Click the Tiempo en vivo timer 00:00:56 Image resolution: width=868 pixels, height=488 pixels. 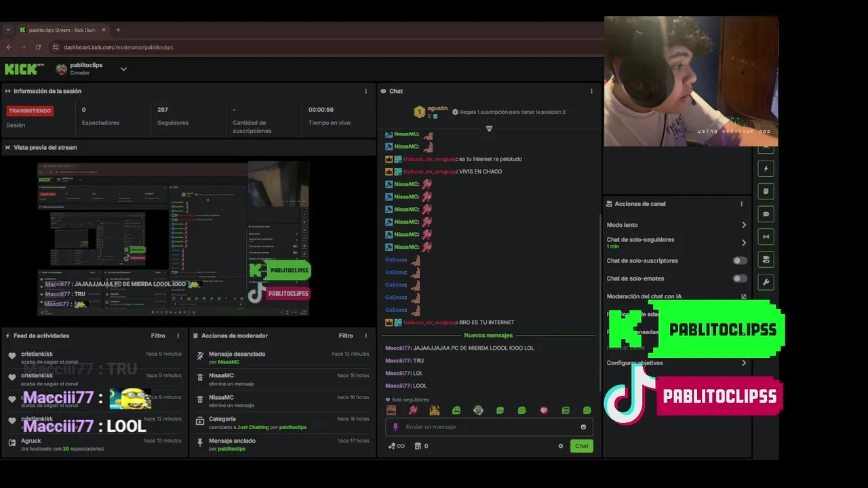tap(321, 110)
